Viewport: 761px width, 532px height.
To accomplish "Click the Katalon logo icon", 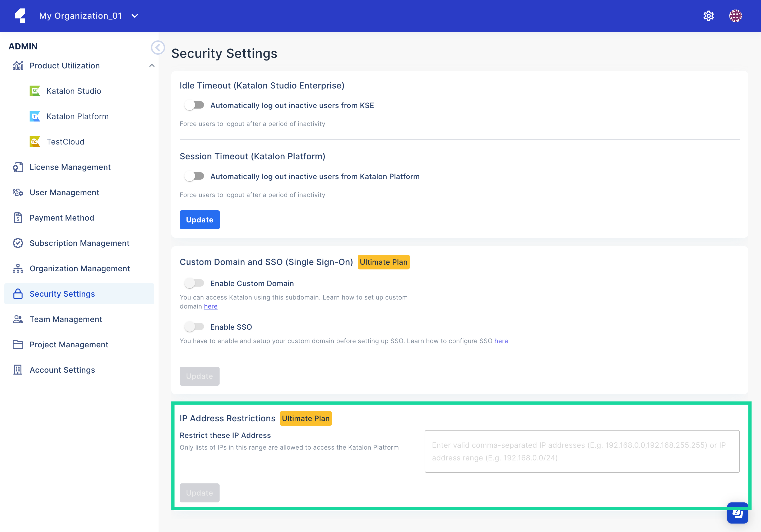I will [x=21, y=16].
